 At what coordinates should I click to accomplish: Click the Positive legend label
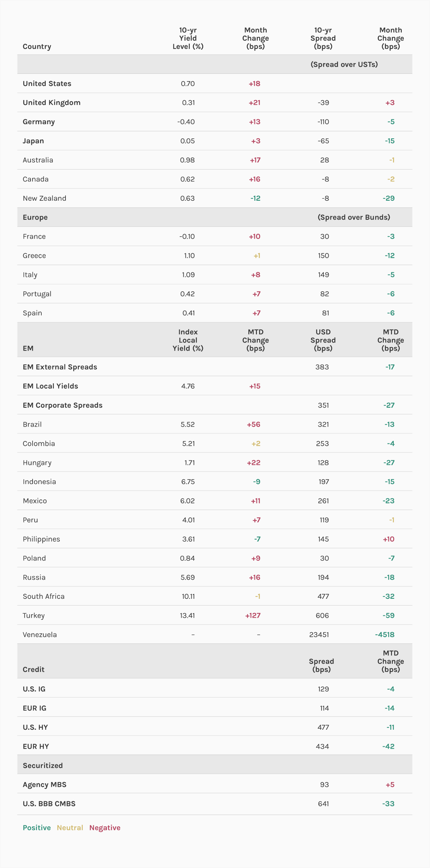(x=37, y=828)
